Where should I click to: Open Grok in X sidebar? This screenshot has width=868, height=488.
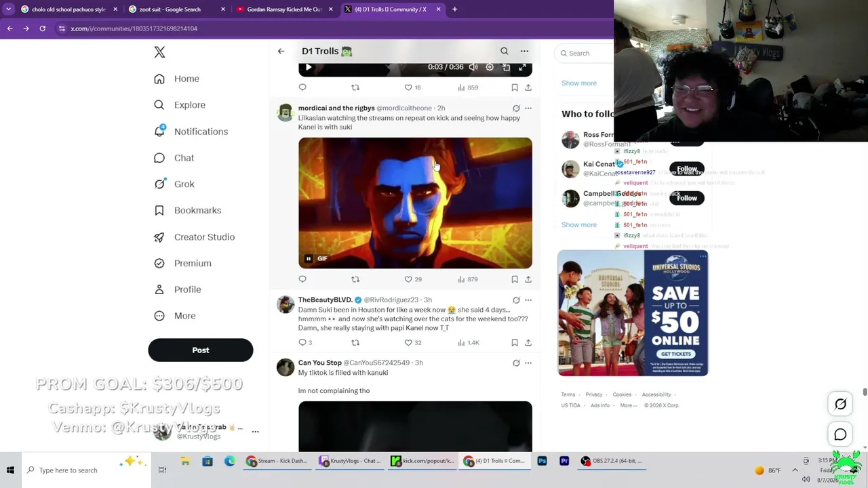(174, 184)
